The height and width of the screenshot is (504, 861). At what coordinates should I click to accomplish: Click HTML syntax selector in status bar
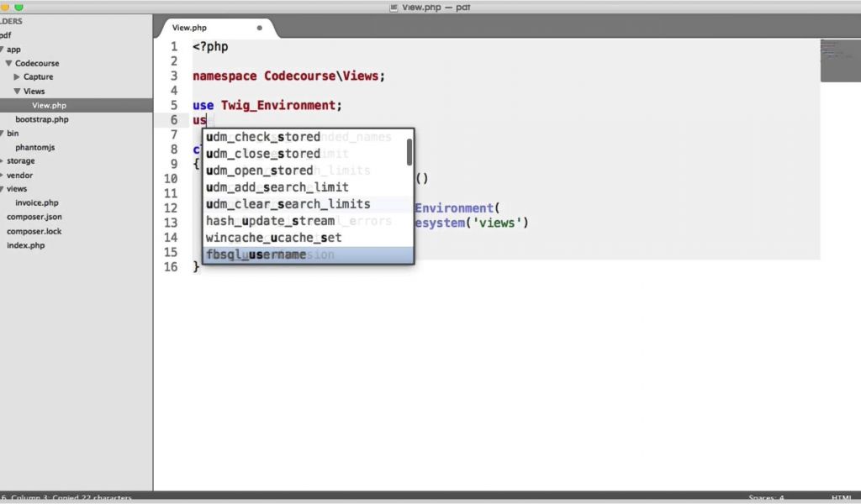click(841, 498)
